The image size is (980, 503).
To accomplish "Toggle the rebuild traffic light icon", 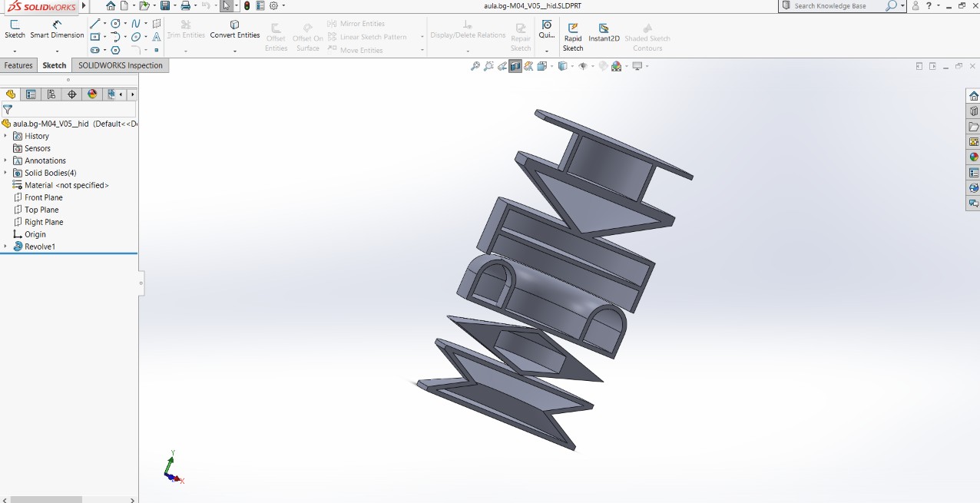I will pos(247,6).
